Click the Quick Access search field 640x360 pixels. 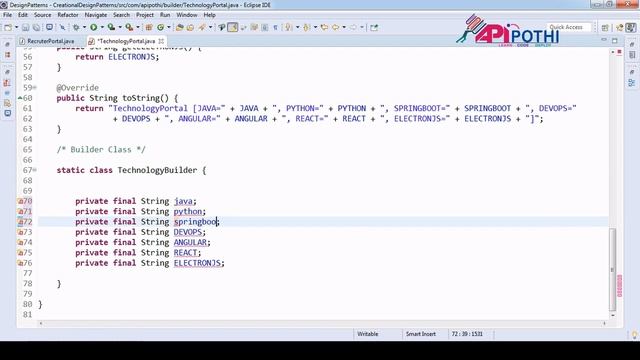569,27
